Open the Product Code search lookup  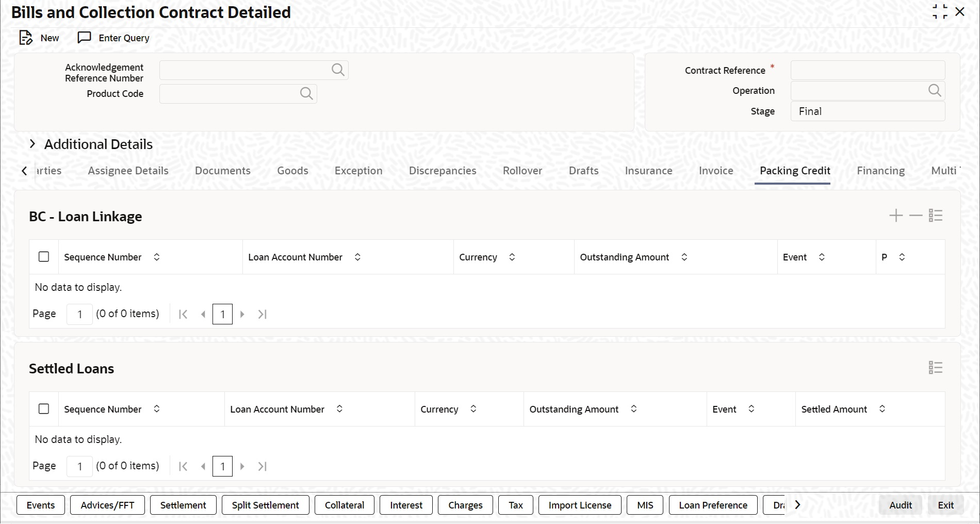(x=305, y=93)
